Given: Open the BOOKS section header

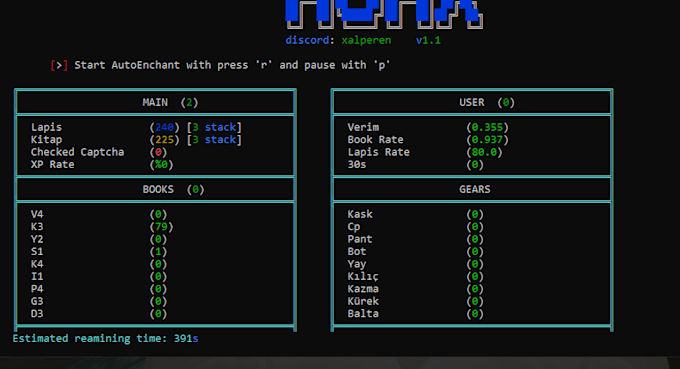Looking at the screenshot, I should click(x=173, y=189).
